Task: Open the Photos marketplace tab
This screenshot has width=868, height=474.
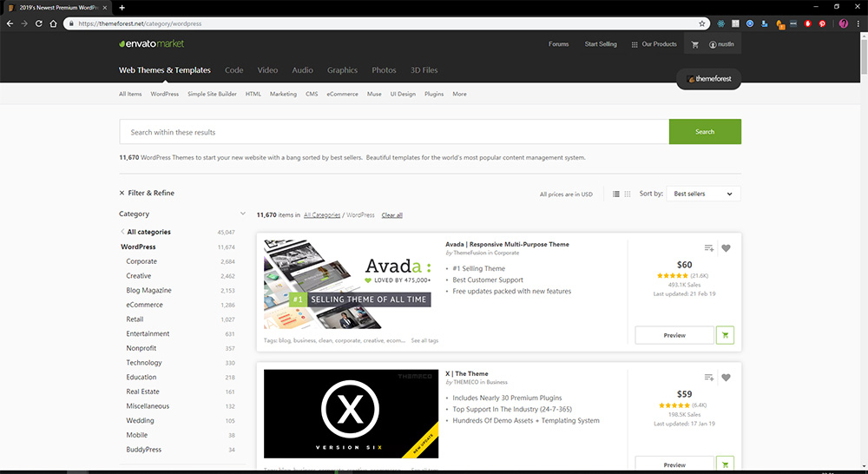Action: tap(384, 70)
